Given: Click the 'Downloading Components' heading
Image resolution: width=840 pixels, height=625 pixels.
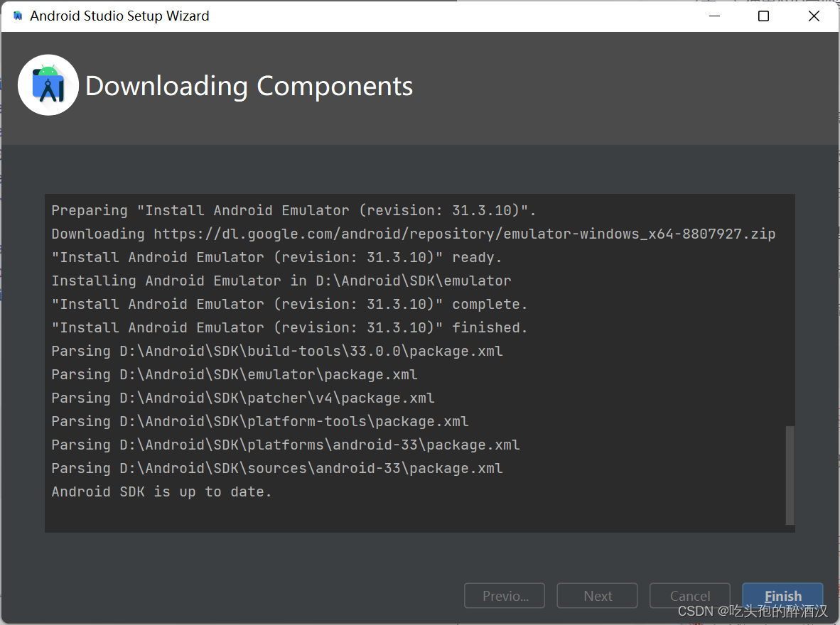Looking at the screenshot, I should click(x=249, y=86).
